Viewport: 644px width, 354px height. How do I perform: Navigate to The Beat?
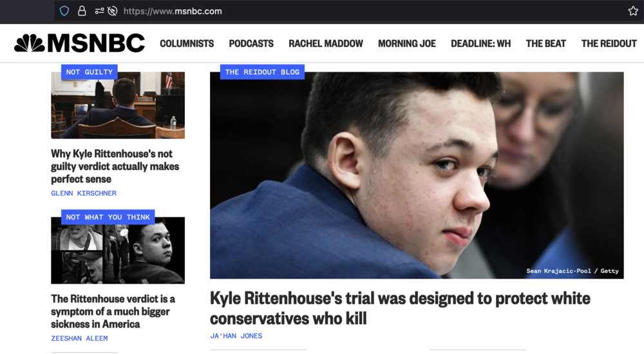(546, 44)
